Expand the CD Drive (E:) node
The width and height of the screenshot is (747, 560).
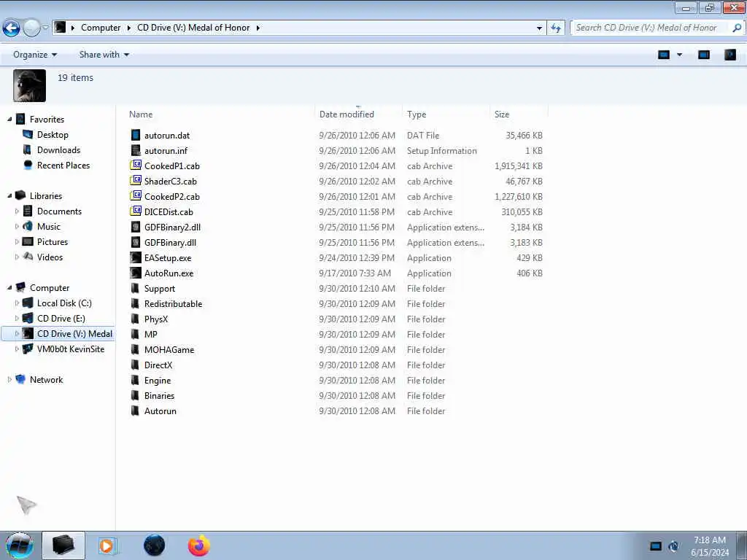[x=18, y=318]
